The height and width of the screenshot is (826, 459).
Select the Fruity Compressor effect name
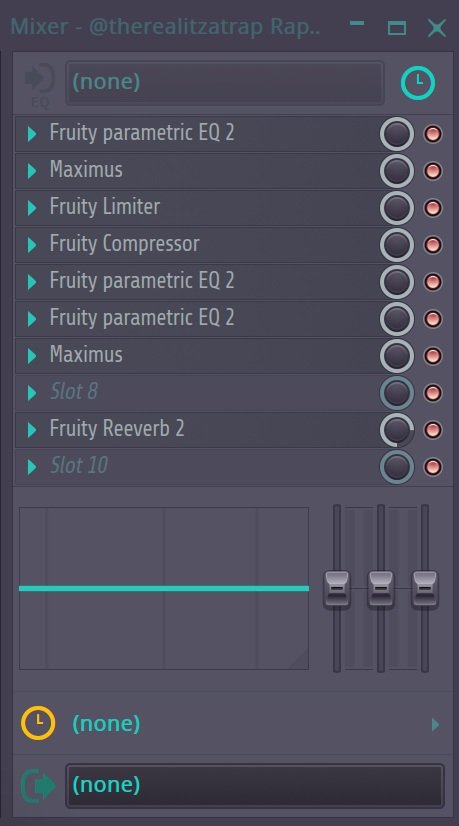pyautogui.click(x=124, y=244)
